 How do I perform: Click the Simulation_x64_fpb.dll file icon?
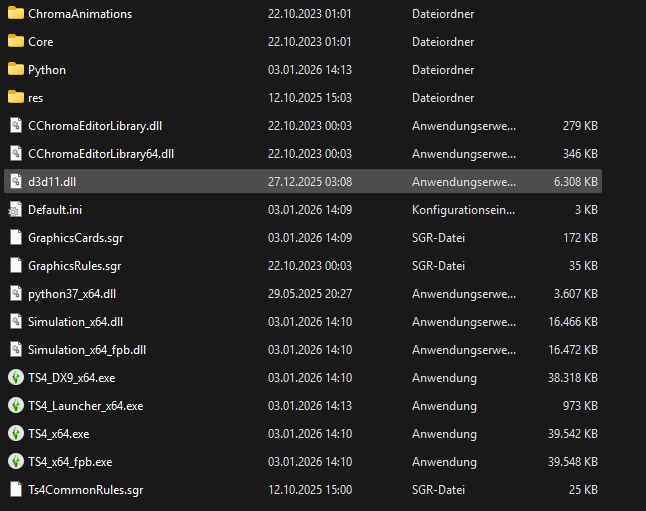click(16, 349)
